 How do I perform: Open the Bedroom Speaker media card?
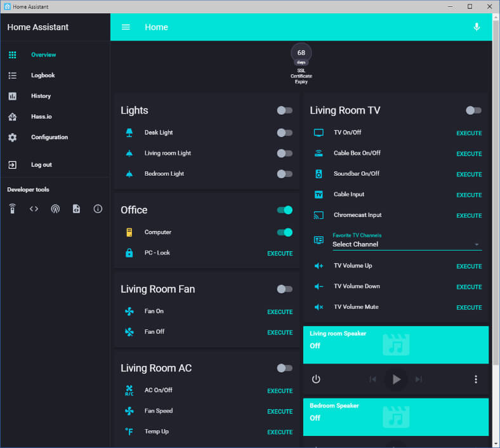tap(396, 417)
